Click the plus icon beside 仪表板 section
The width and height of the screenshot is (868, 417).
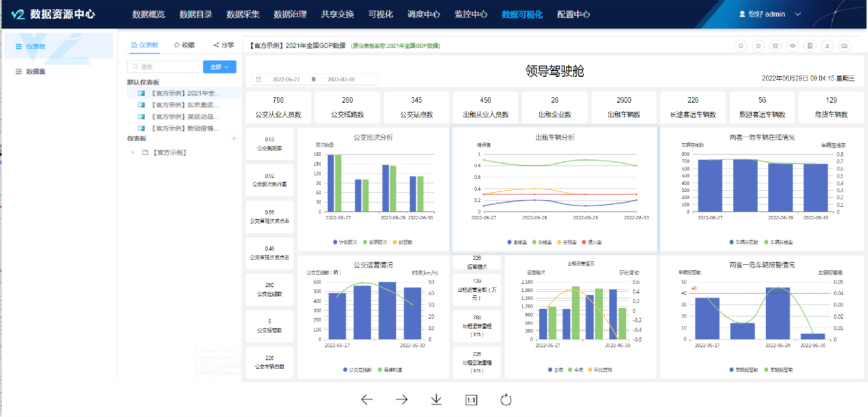234,139
